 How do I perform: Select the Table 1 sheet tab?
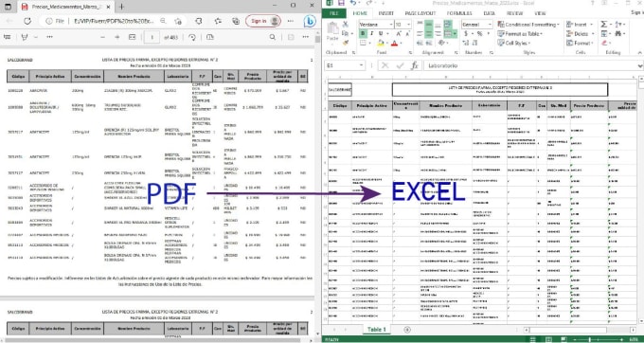pyautogui.click(x=377, y=330)
